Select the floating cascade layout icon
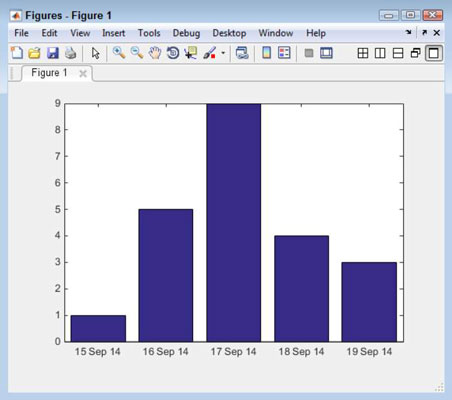 415,53
